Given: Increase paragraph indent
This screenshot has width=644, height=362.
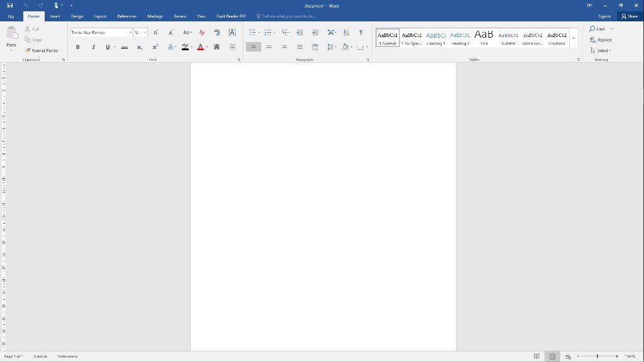Looking at the screenshot, I should (x=315, y=33).
